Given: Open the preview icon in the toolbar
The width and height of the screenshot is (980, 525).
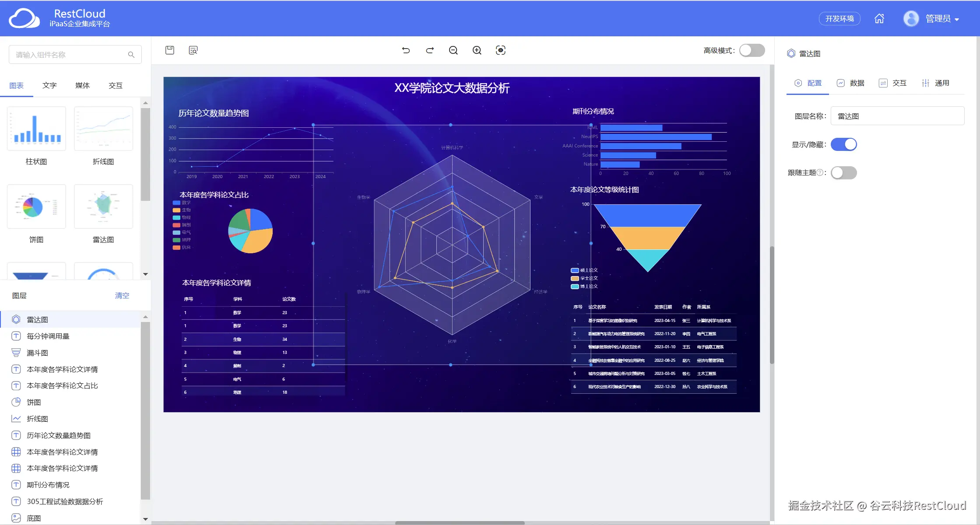Looking at the screenshot, I should tap(193, 50).
